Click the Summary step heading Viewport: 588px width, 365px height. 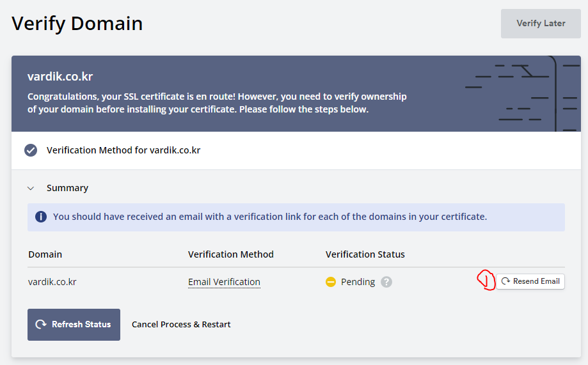tap(67, 188)
